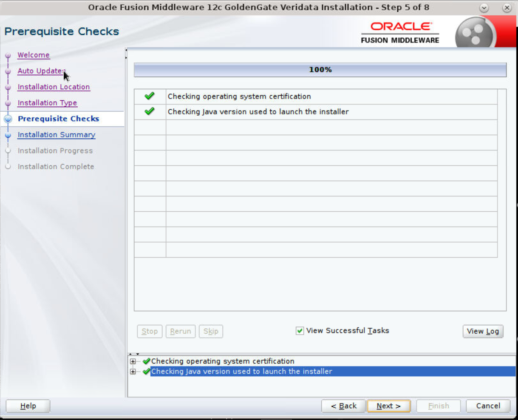Select the operating system certification tree row
Image resolution: width=518 pixels, height=420 pixels.
(x=223, y=361)
